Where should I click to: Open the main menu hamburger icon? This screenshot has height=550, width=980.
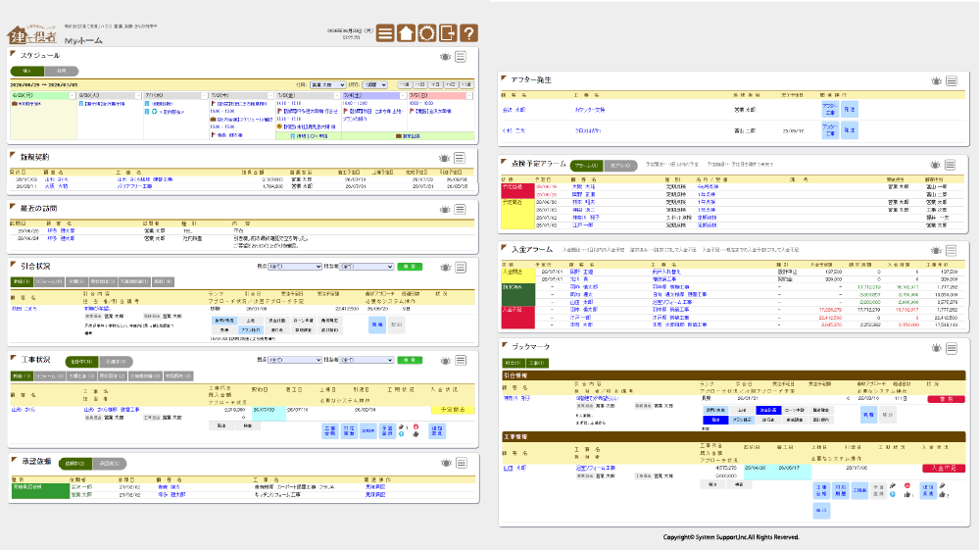coord(385,33)
